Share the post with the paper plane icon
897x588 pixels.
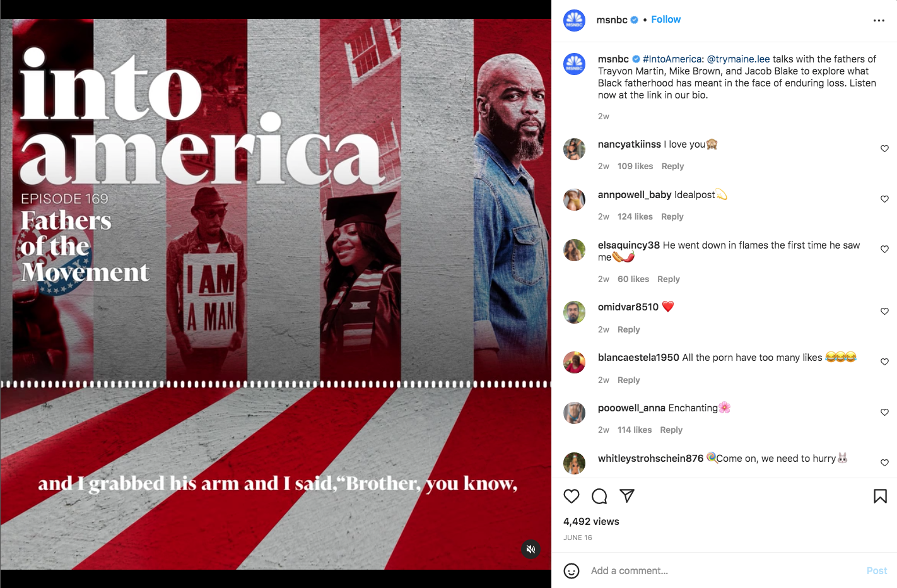[x=627, y=496]
